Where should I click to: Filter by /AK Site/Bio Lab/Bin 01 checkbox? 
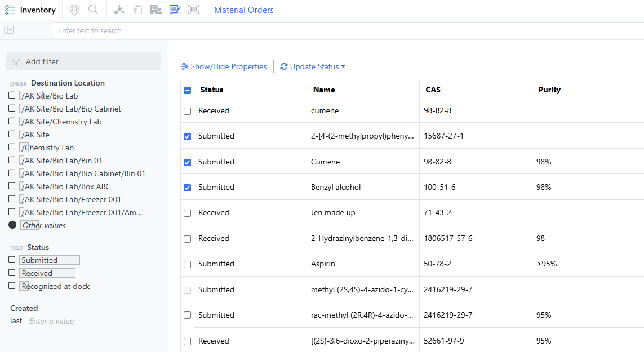coord(12,160)
